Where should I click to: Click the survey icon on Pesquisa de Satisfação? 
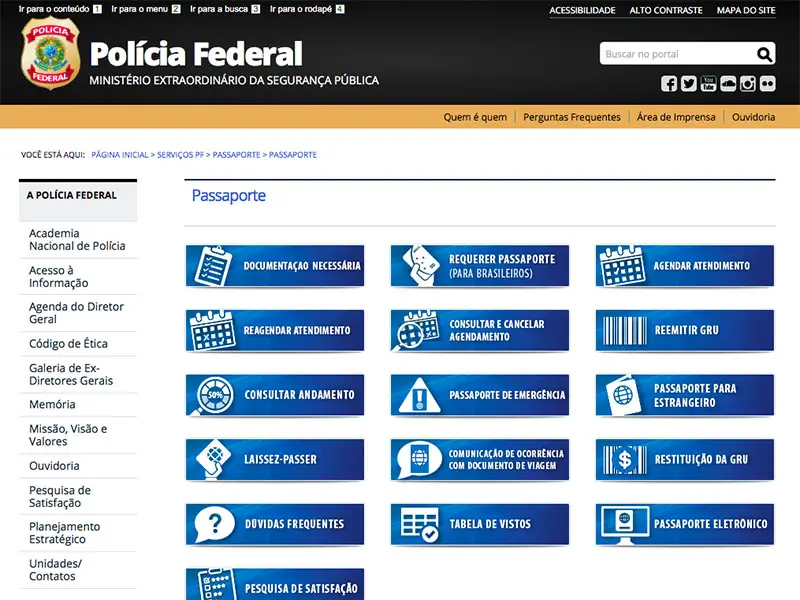(216, 585)
